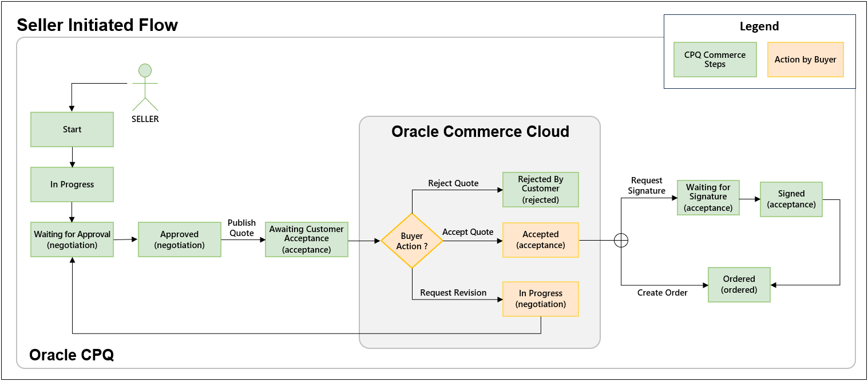Image resolution: width=868 pixels, height=381 pixels.
Task: Click the Signed (acceptance) box
Action: click(791, 199)
